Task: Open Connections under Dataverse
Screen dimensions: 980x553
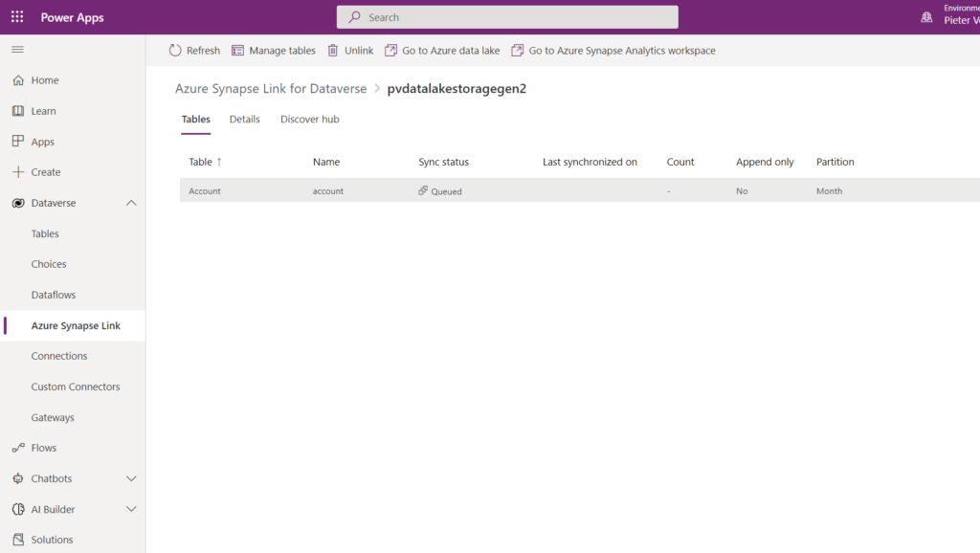Action: point(59,356)
